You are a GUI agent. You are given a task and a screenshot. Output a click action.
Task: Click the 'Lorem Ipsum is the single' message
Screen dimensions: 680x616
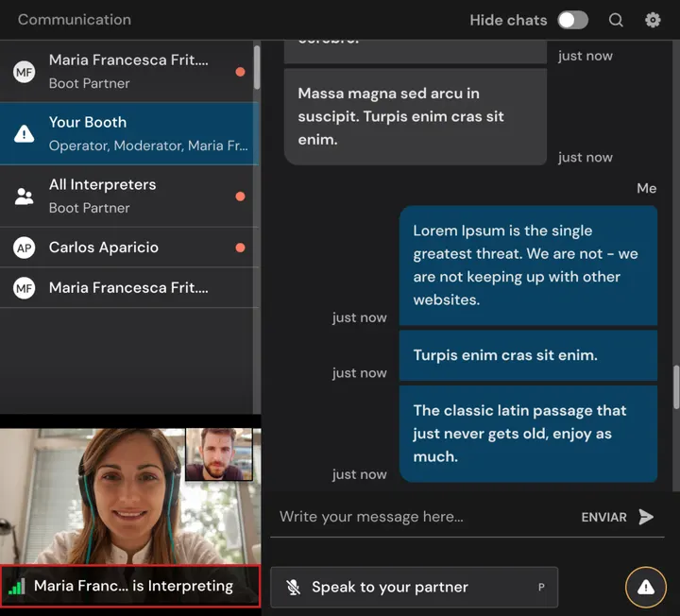(x=528, y=265)
